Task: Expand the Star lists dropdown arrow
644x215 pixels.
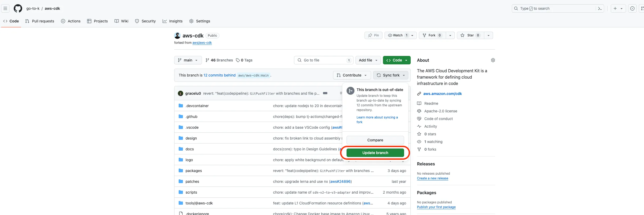Action: coord(489,35)
